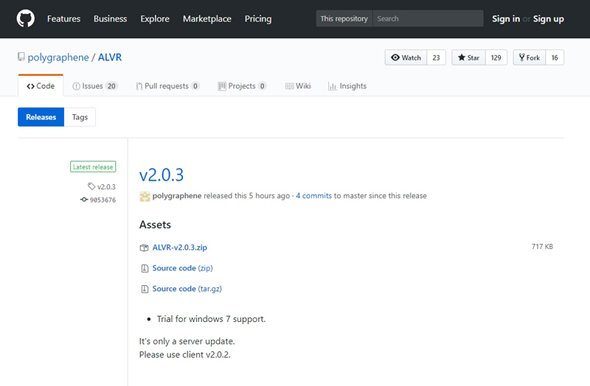Click the star icon on Star
Image resolution: width=590 pixels, height=386 pixels.
(462, 58)
